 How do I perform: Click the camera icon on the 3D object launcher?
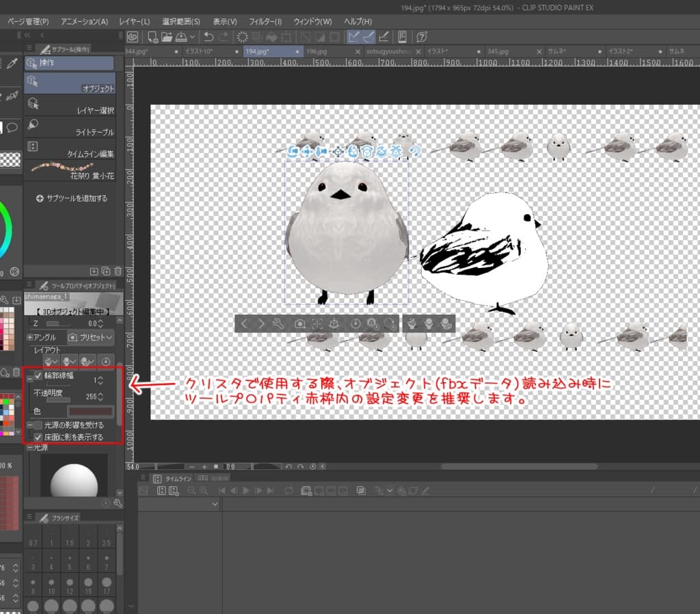pos(299,323)
